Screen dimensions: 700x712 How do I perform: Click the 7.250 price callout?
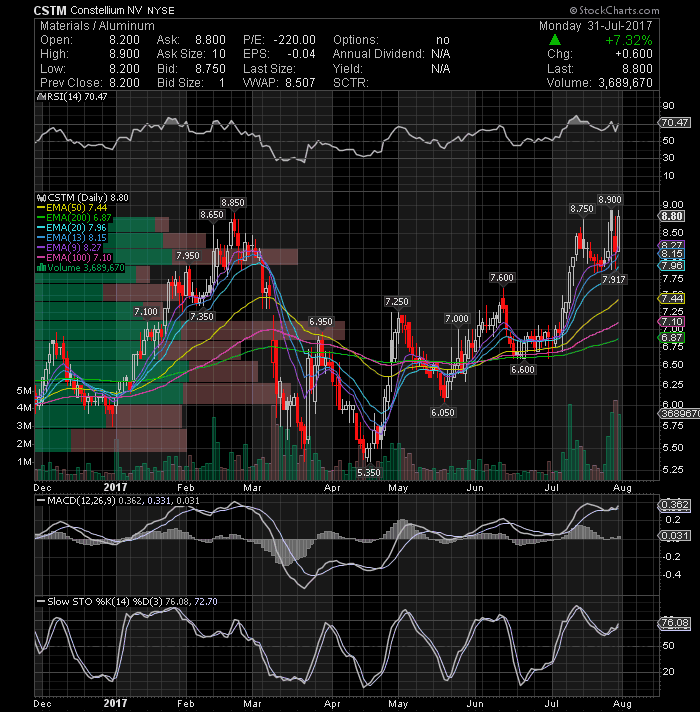point(396,302)
